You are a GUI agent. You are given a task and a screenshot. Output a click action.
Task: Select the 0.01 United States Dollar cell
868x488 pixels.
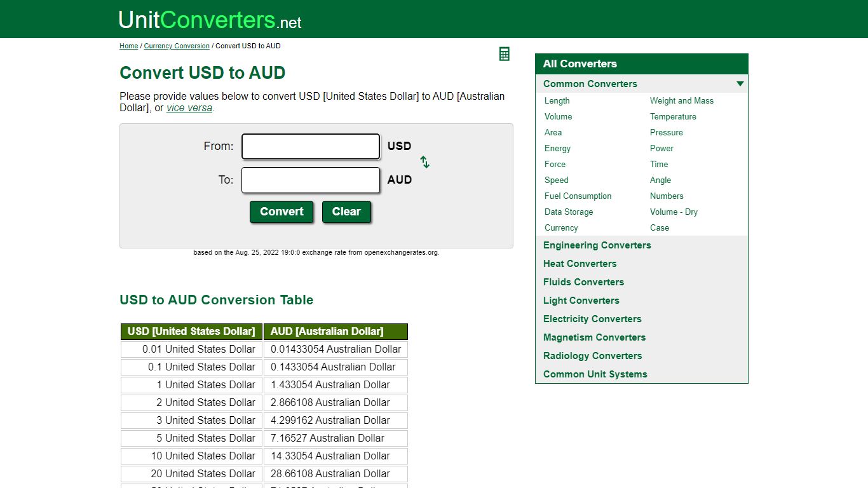[191, 349]
